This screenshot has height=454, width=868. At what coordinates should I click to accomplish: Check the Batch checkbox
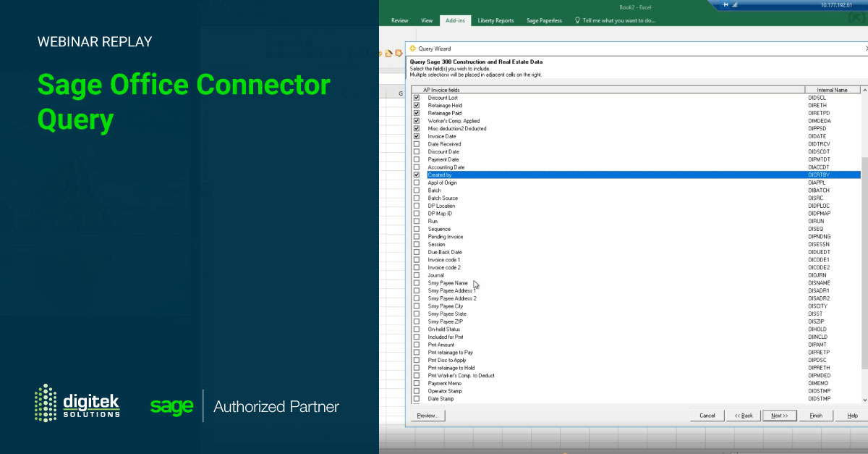click(416, 190)
